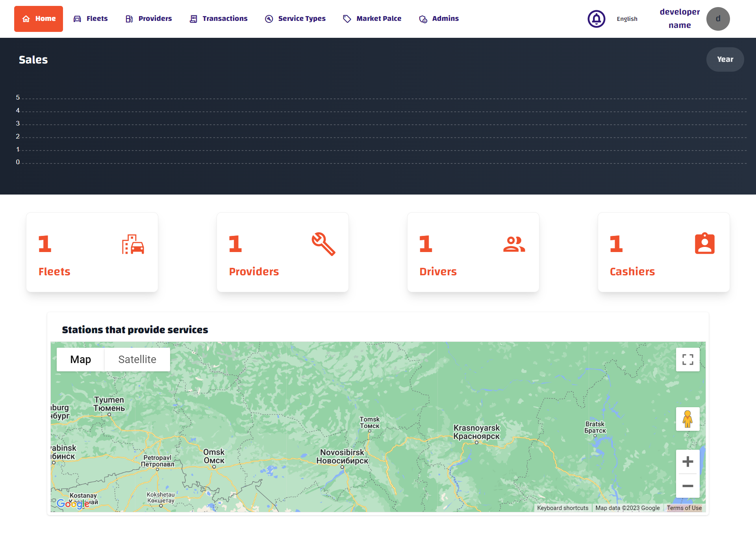Click the notification bell icon

coord(596,19)
